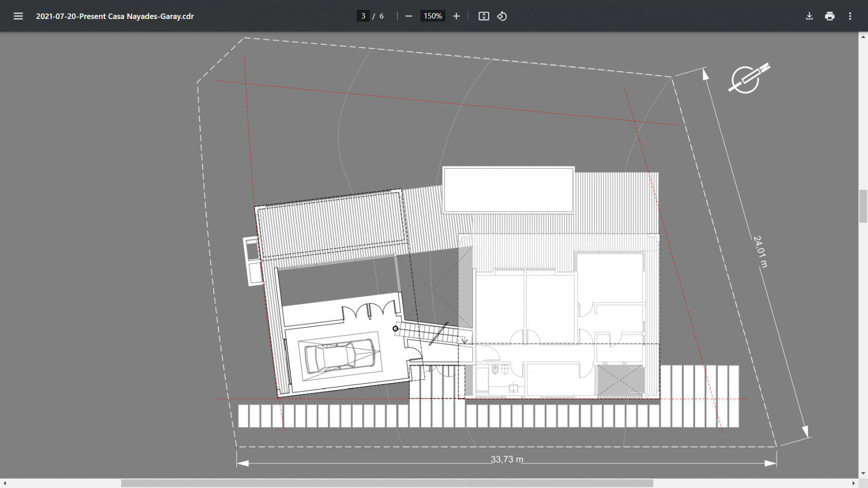Click the car drawing in the garage

point(340,355)
